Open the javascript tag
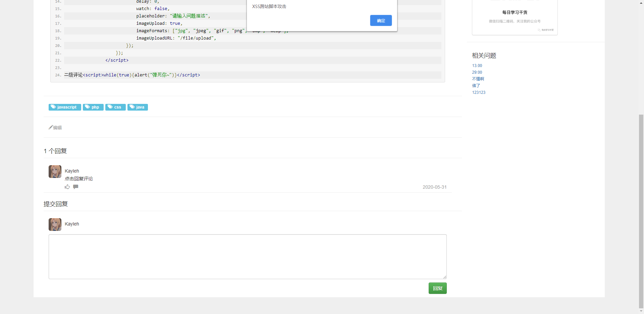The image size is (644, 314). (65, 107)
